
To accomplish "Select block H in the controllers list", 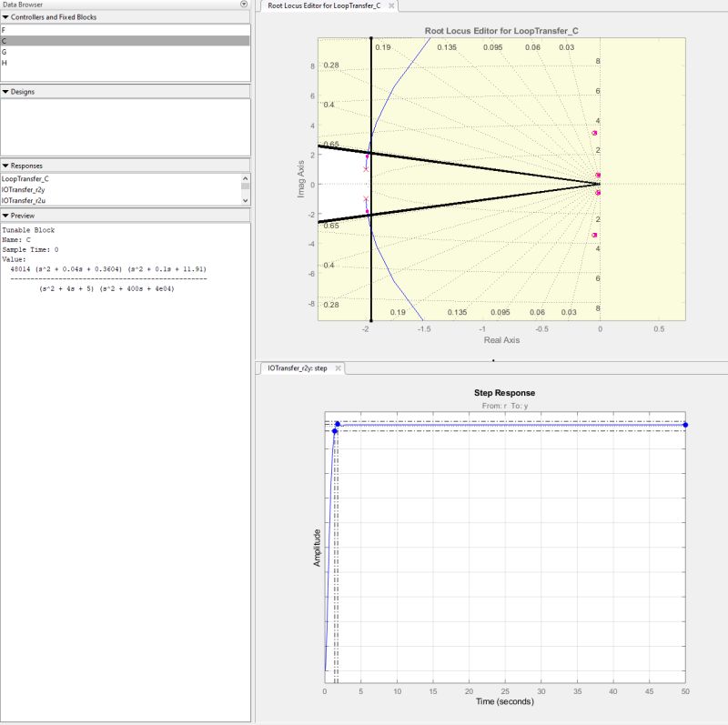I will point(125,63).
